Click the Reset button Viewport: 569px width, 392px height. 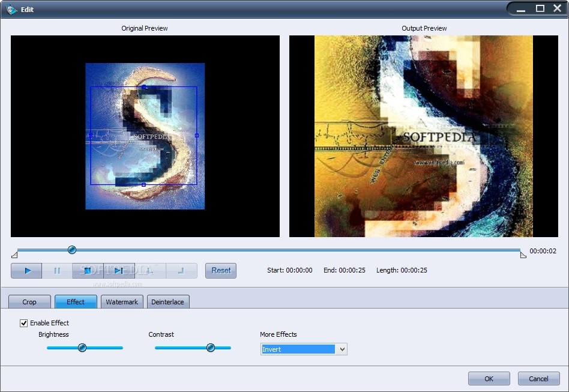pyautogui.click(x=221, y=271)
